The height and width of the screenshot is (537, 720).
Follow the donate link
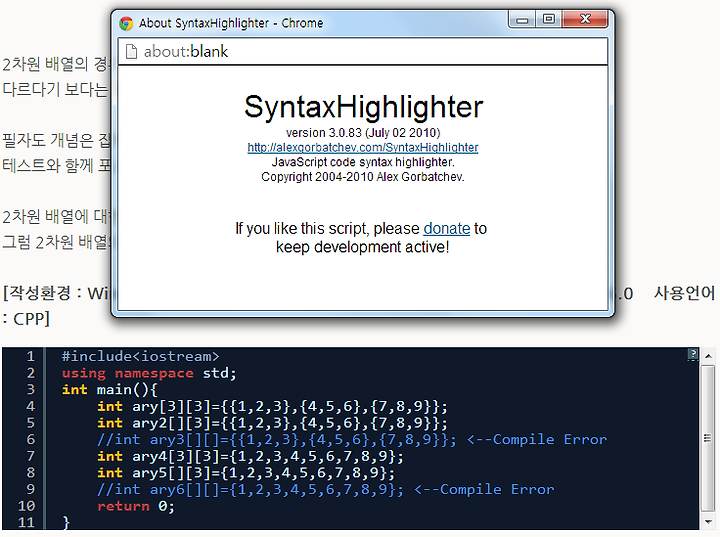(x=446, y=228)
